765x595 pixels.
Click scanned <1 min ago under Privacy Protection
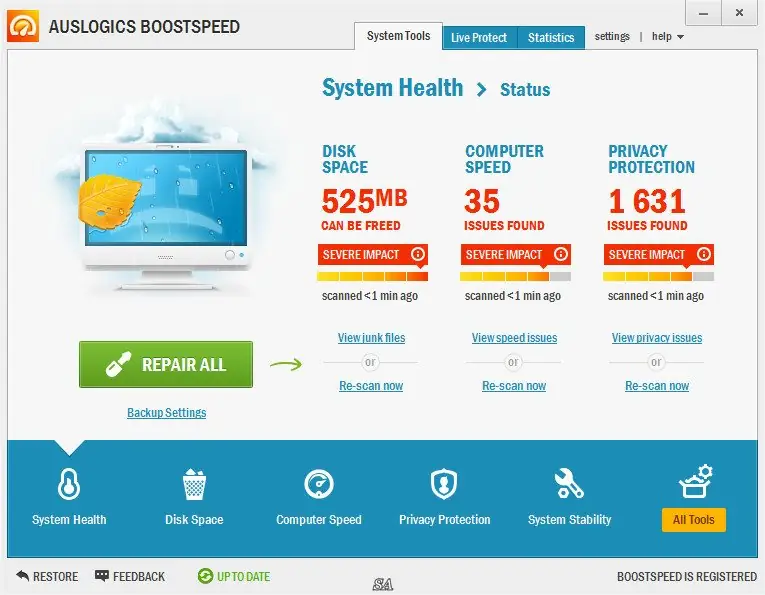coord(656,296)
